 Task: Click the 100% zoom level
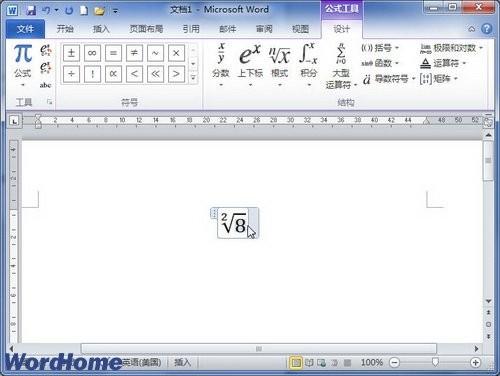point(372,362)
